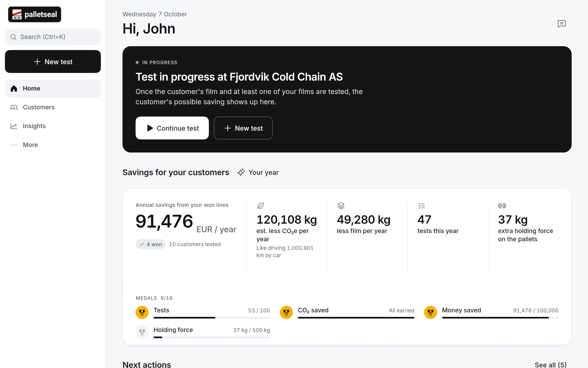588x368 pixels.
Task: Click the 4 won badge
Action: [x=150, y=244]
